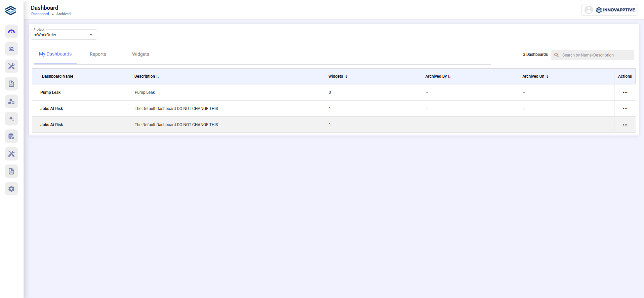
Task: Click the Innovapptive logo at top left
Action: 11,10
